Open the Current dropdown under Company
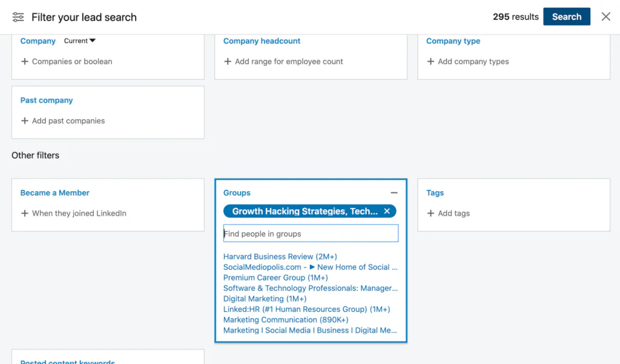Image resolution: width=620 pixels, height=364 pixels. pyautogui.click(x=79, y=41)
